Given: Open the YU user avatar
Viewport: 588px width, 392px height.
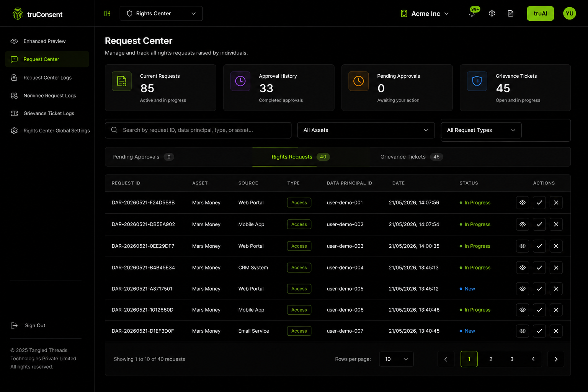Looking at the screenshot, I should [x=570, y=13].
